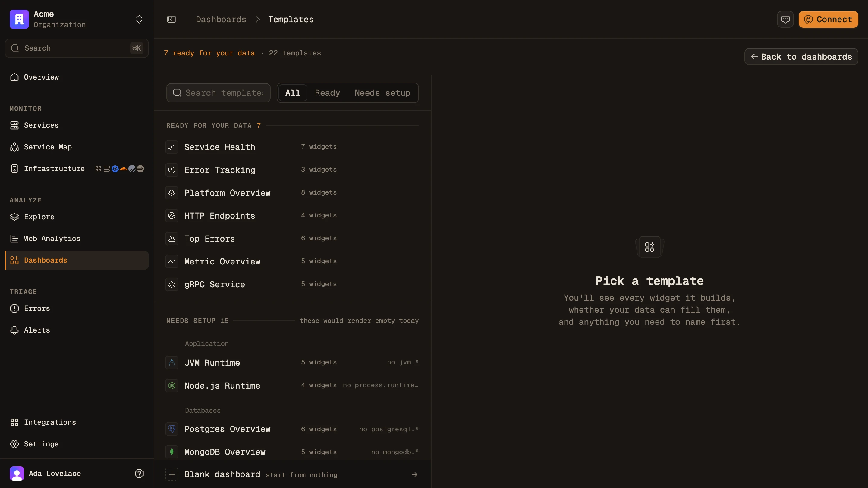Select gRPC Service template name
Viewport: 868px width, 488px height.
pyautogui.click(x=215, y=285)
